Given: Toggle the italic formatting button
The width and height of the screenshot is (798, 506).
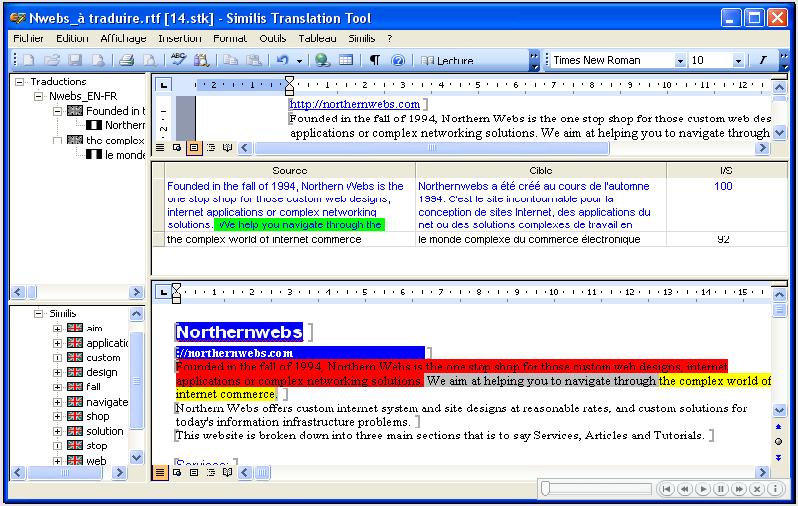Looking at the screenshot, I should pyautogui.click(x=762, y=60).
